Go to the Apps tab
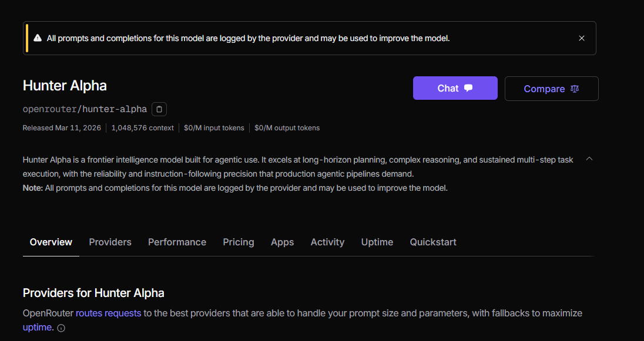The width and height of the screenshot is (644, 341). tap(282, 242)
